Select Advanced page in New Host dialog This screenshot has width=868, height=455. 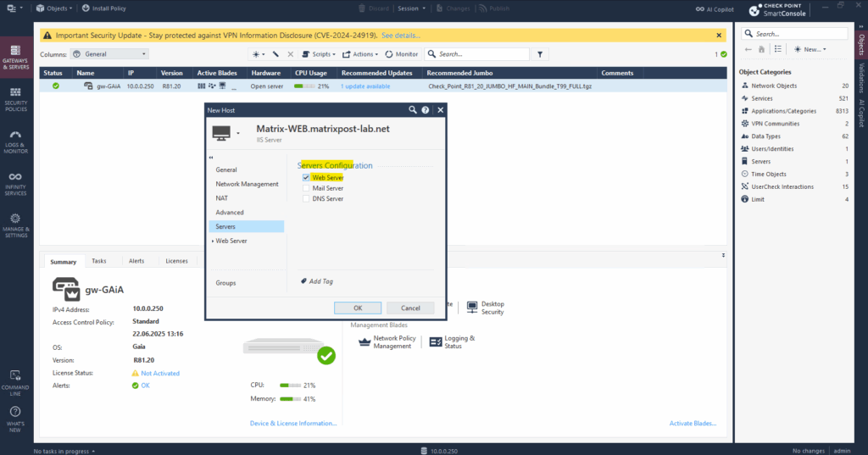coord(229,213)
